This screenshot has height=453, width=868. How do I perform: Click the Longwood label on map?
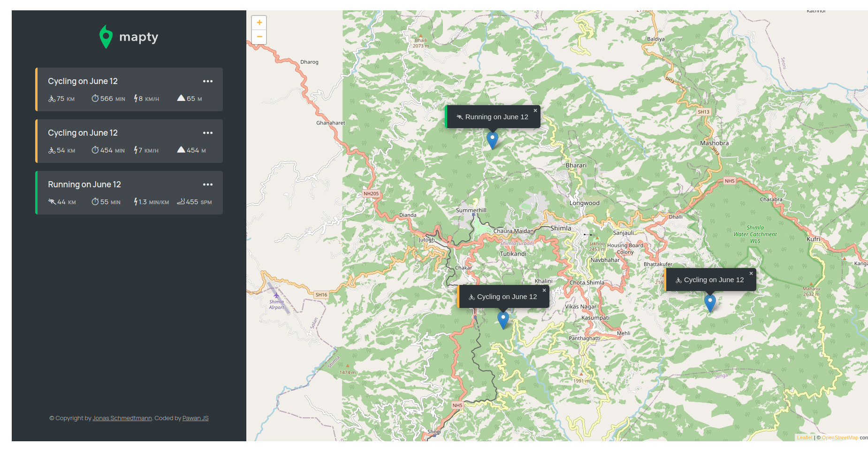pos(584,203)
